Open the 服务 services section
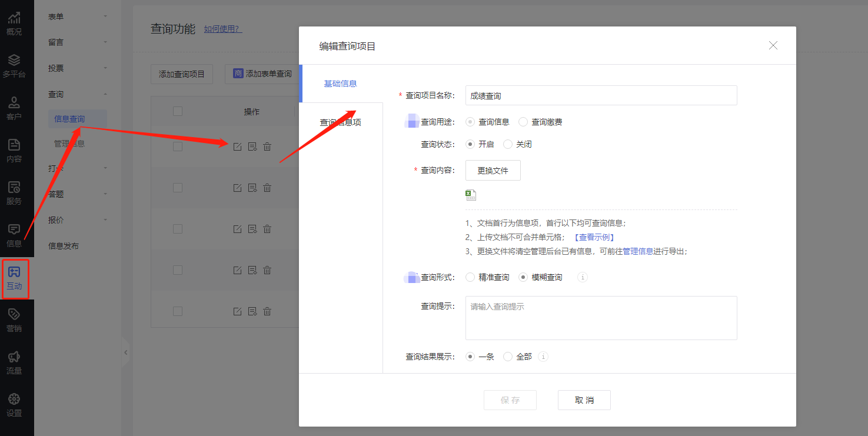Viewport: 868px width, 436px height. (x=14, y=193)
